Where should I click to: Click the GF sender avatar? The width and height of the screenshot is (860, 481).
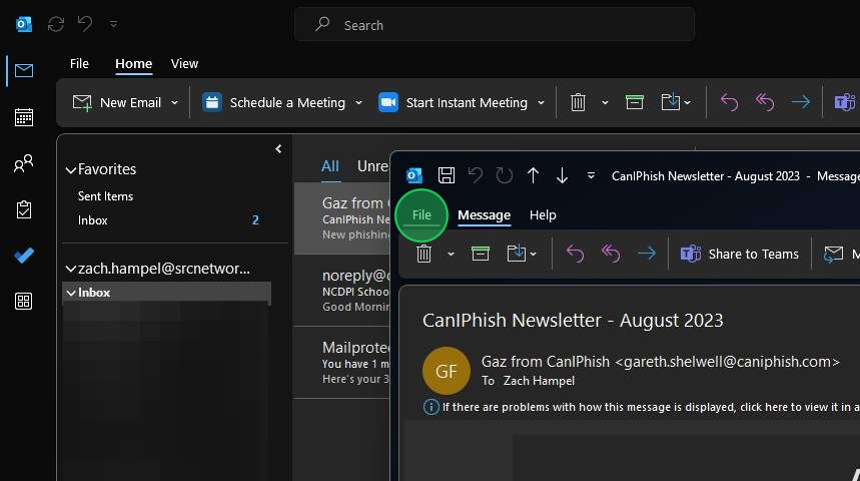point(446,371)
